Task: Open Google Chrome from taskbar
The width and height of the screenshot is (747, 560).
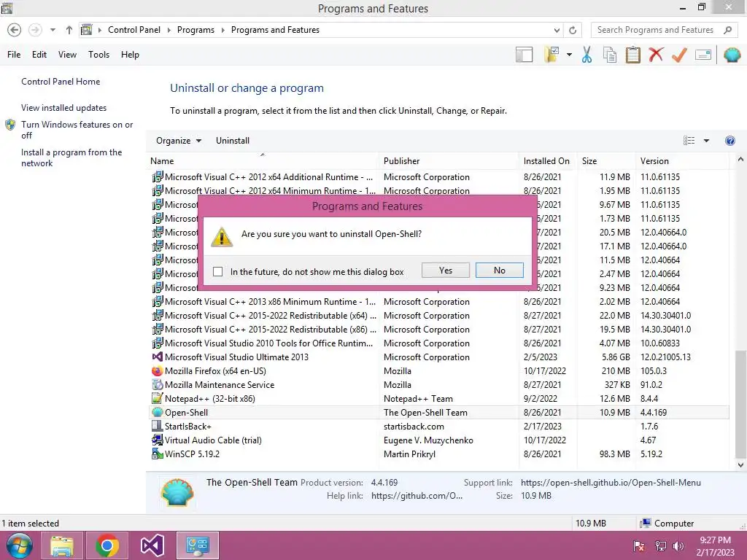Action: coord(107,545)
